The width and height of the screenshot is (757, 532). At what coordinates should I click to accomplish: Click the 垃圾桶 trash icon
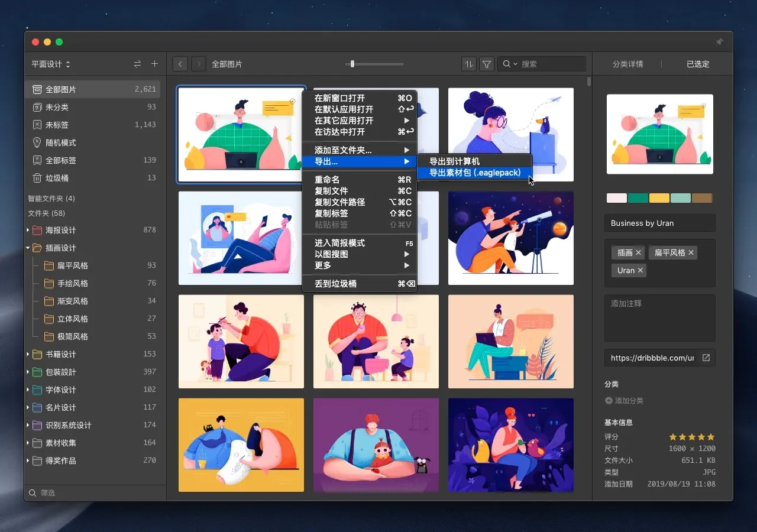(x=37, y=178)
